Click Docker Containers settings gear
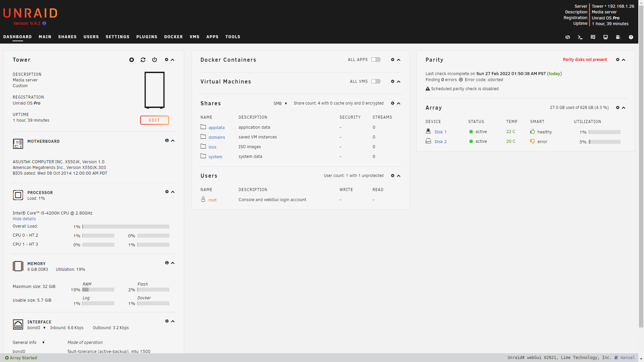644x362 pixels. [392, 60]
